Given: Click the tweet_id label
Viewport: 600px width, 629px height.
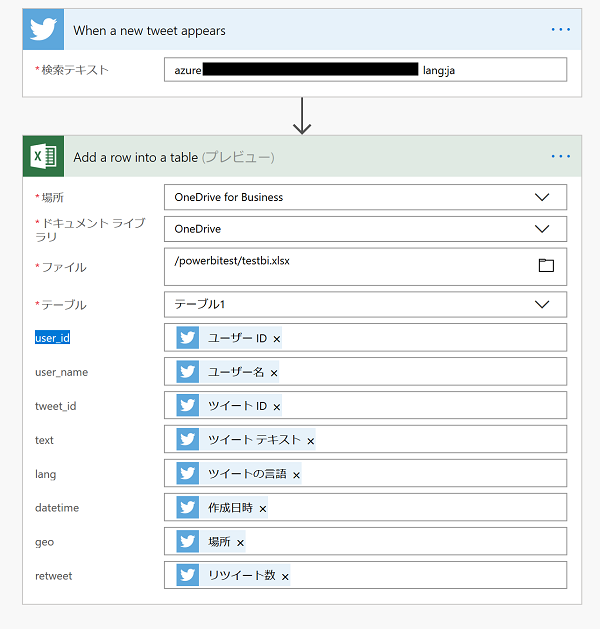Looking at the screenshot, I should [55, 406].
